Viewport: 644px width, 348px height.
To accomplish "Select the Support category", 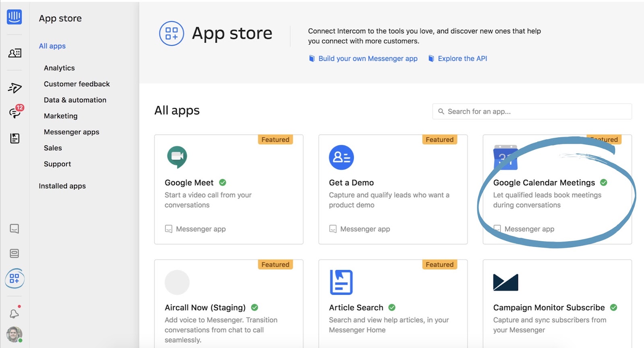I will pos(58,164).
